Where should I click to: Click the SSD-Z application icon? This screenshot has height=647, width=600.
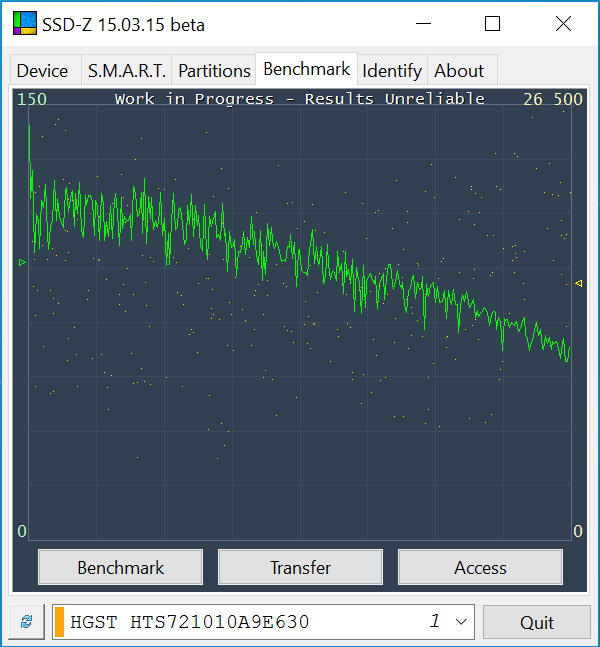point(25,23)
